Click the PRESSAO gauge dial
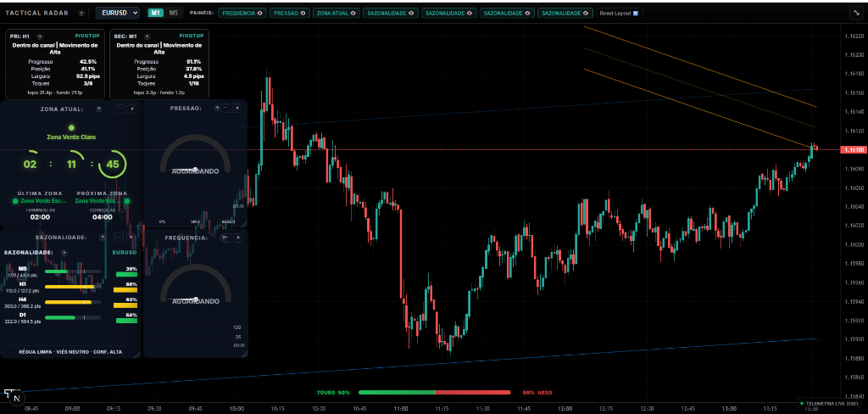Viewport: 868px width, 414px height. (195, 155)
